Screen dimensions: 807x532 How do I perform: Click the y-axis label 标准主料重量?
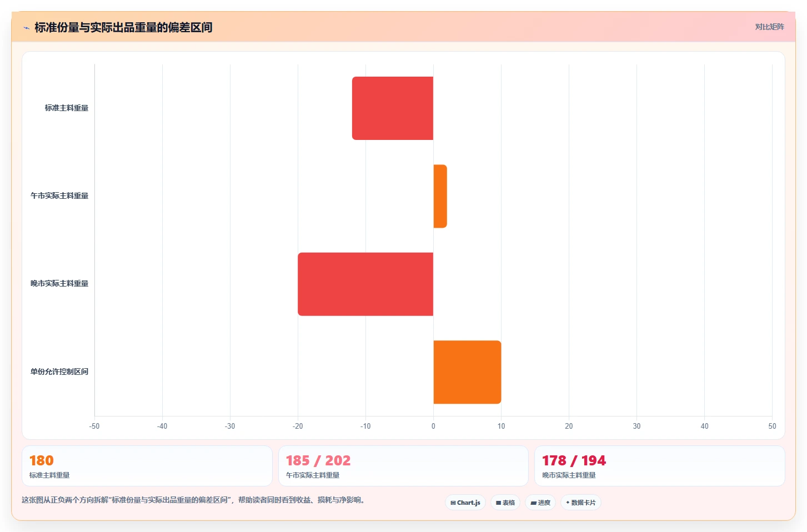[x=67, y=108]
